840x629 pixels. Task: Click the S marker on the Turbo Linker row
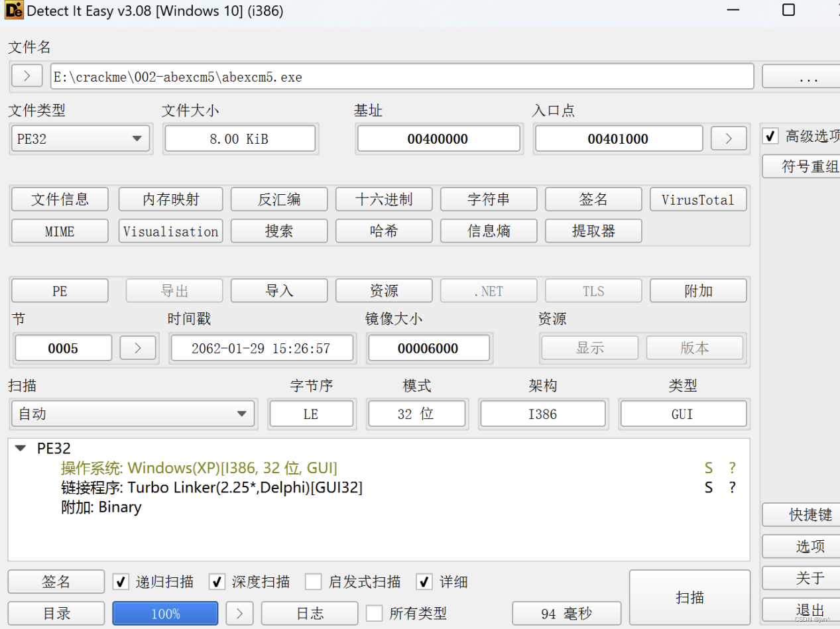point(709,488)
